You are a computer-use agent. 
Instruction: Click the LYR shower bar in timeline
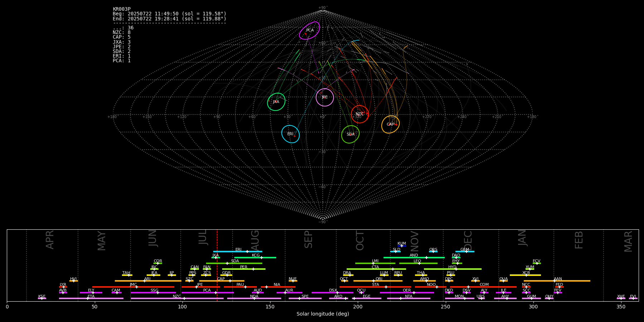coord(63,287)
